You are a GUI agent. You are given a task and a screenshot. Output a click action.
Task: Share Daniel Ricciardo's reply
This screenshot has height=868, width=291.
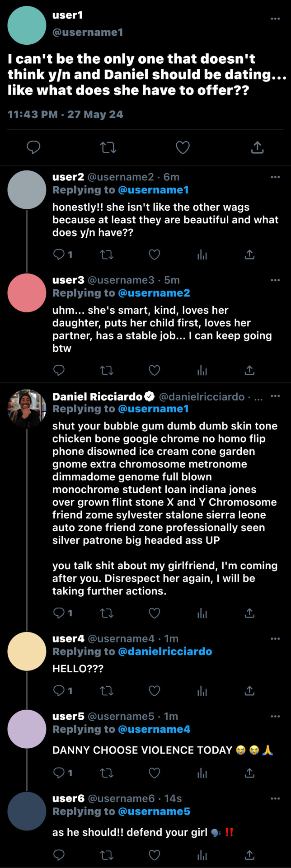(249, 613)
